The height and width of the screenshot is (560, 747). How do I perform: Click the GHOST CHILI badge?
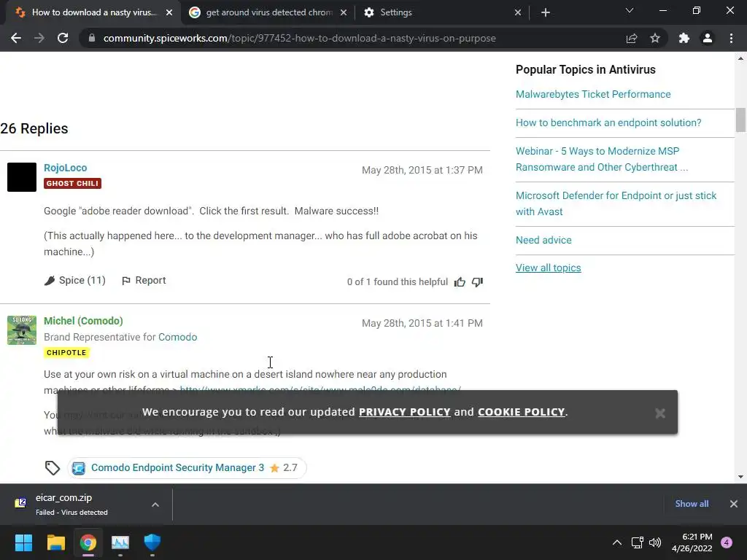click(72, 183)
